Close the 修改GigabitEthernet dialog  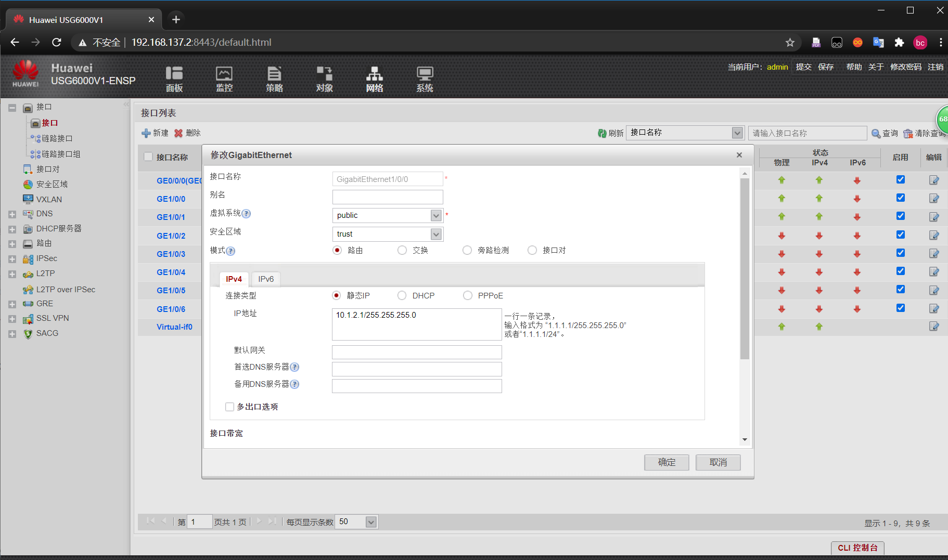(739, 155)
